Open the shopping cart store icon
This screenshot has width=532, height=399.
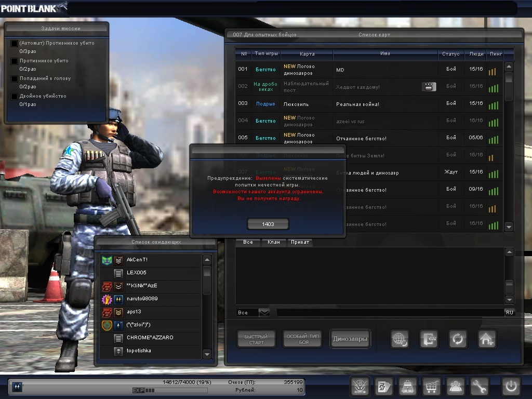pyautogui.click(x=431, y=387)
